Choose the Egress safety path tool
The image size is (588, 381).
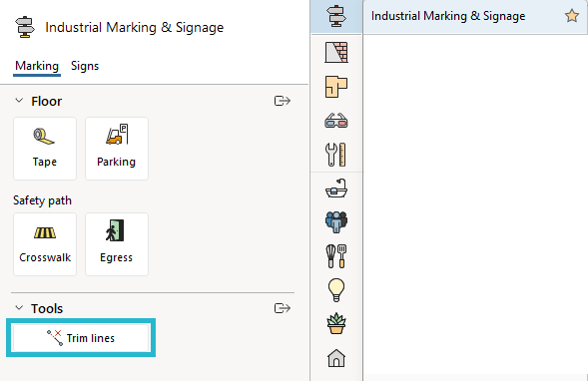coord(117,244)
